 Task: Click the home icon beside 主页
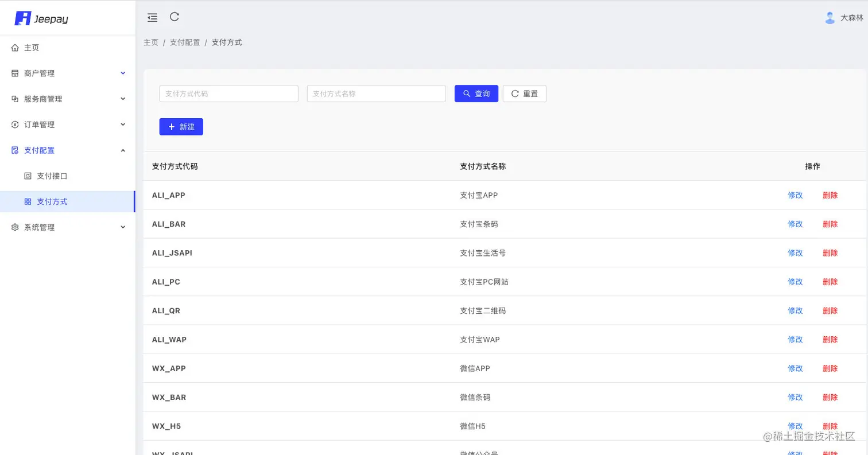[x=15, y=48]
